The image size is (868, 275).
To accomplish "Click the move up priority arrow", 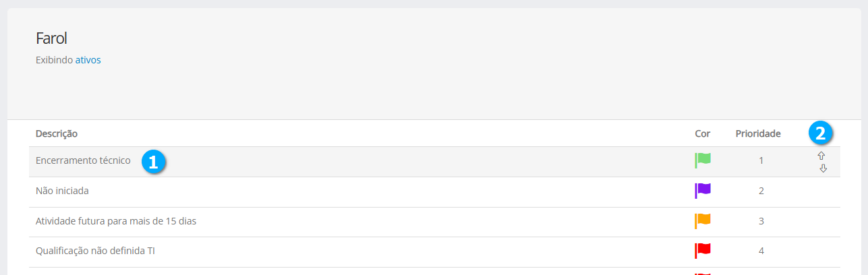I will tap(821, 156).
